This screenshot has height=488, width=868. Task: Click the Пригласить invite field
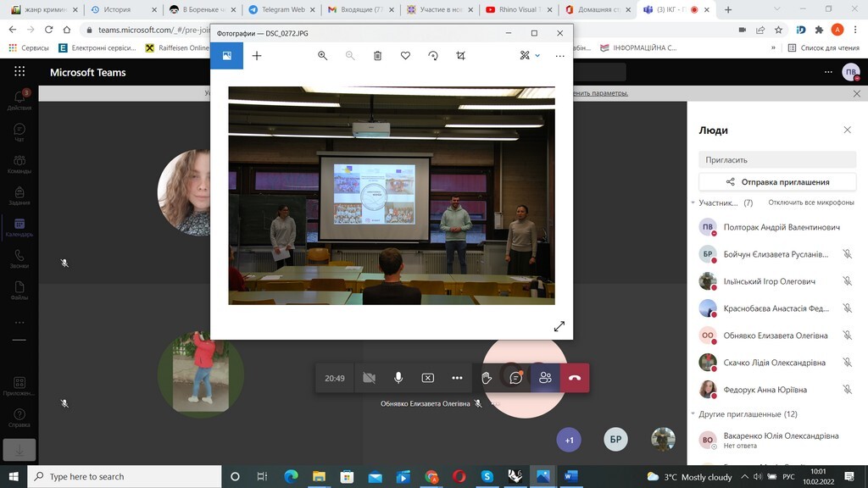777,160
